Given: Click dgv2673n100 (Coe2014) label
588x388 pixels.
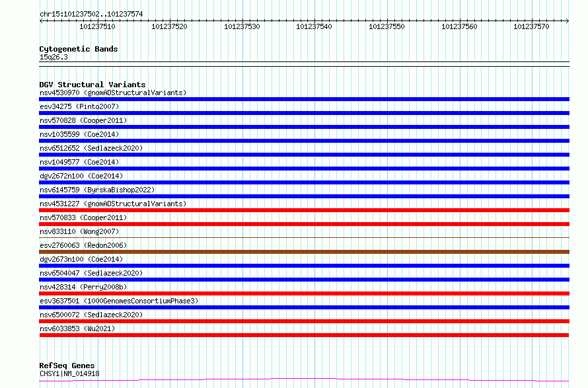Looking at the screenshot, I should (81, 259).
